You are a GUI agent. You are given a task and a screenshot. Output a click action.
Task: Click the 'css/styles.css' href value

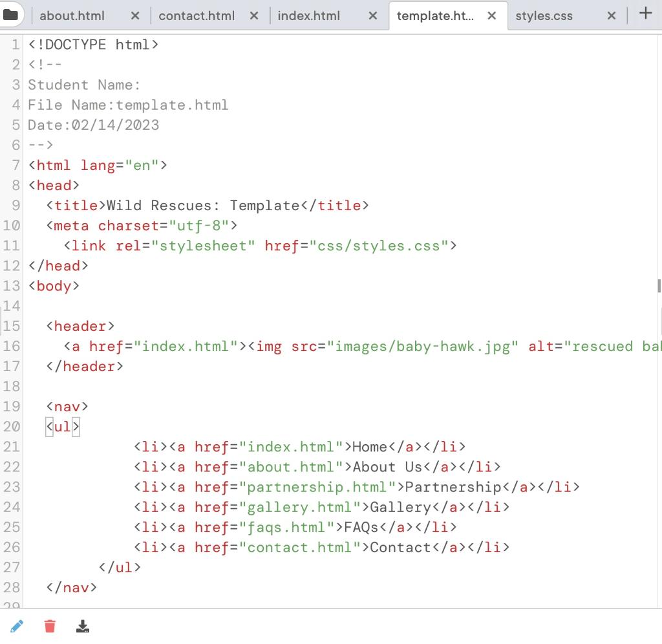(379, 246)
